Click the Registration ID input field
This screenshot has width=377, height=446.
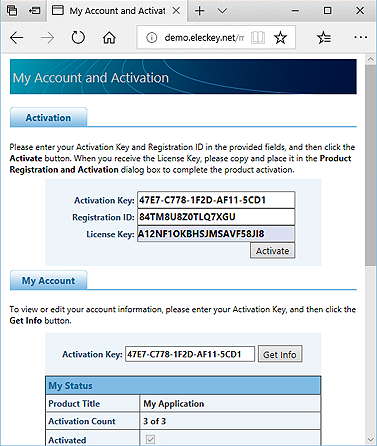(x=216, y=217)
